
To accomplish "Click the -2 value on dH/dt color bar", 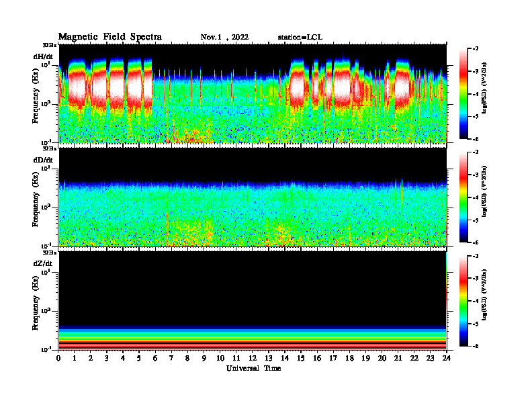I will click(x=476, y=49).
